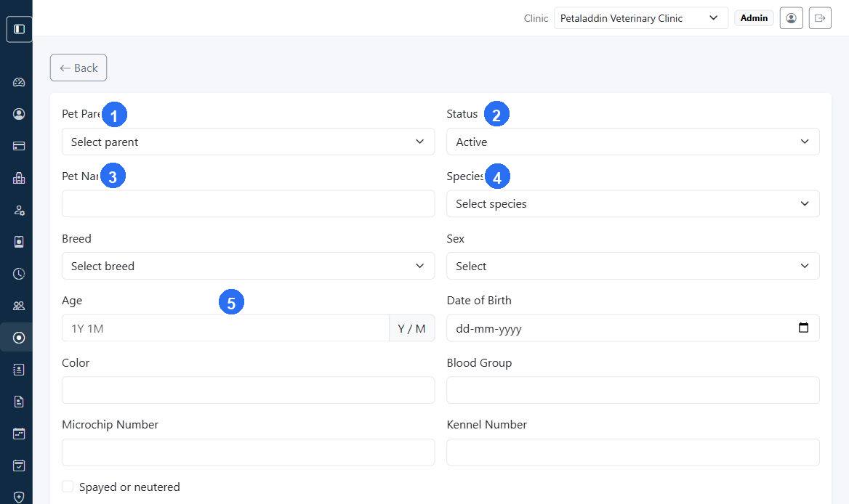Open the contact list sidebar icon

(x=19, y=370)
